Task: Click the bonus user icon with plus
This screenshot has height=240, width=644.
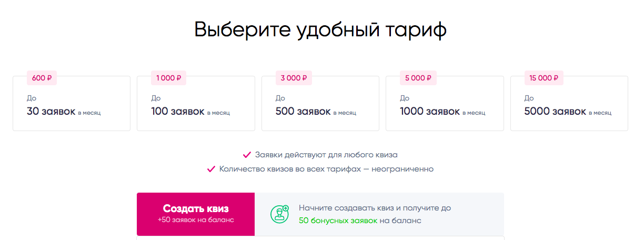Action: pyautogui.click(x=279, y=214)
